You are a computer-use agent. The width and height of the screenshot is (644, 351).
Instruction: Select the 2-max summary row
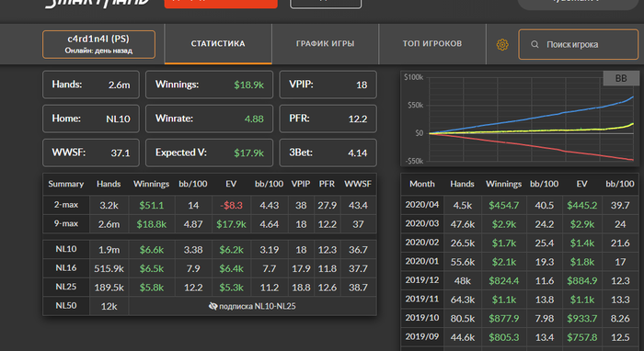(x=210, y=205)
